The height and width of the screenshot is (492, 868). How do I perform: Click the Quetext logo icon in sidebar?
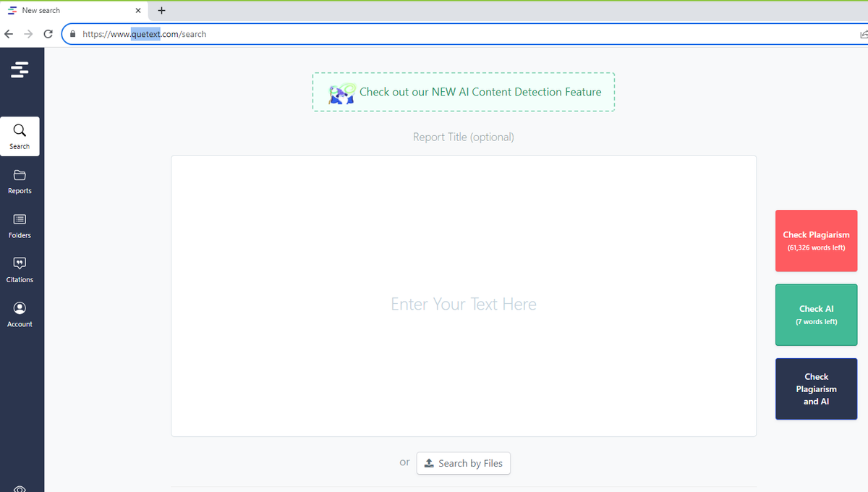(x=20, y=70)
